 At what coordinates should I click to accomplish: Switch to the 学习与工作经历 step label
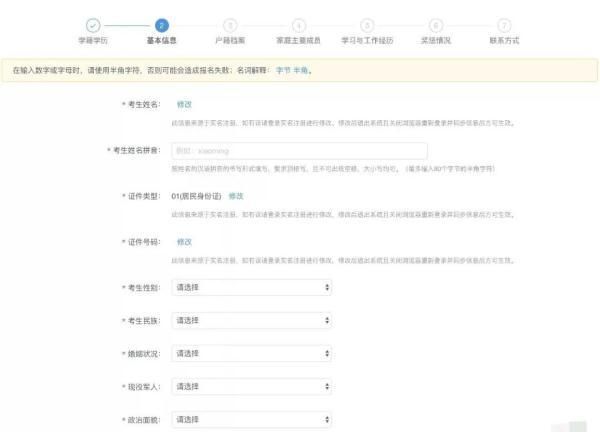coord(367,41)
